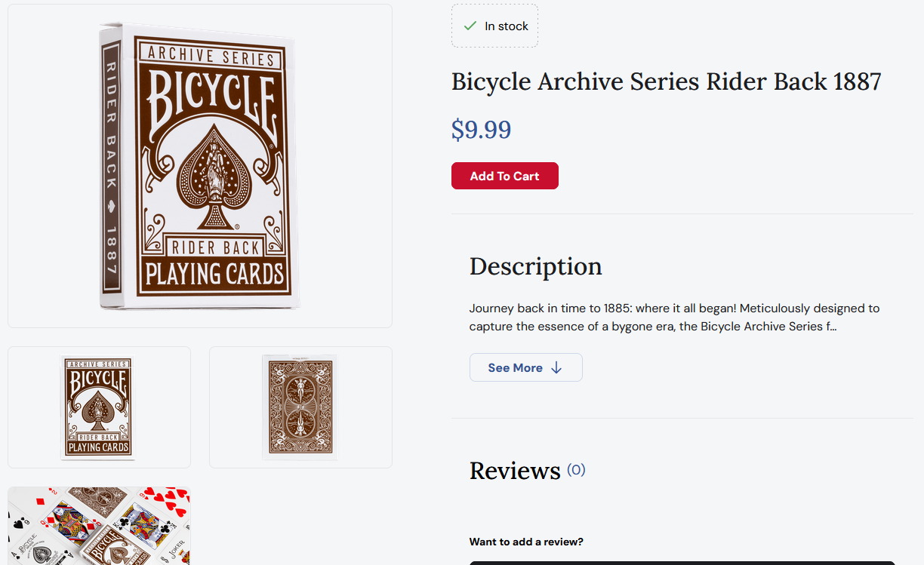This screenshot has width=924, height=565.
Task: Select the spread cards photo thumbnail
Action: [99, 526]
